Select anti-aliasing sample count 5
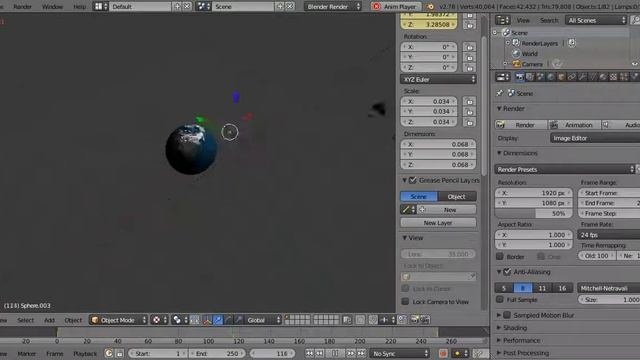 (x=504, y=288)
